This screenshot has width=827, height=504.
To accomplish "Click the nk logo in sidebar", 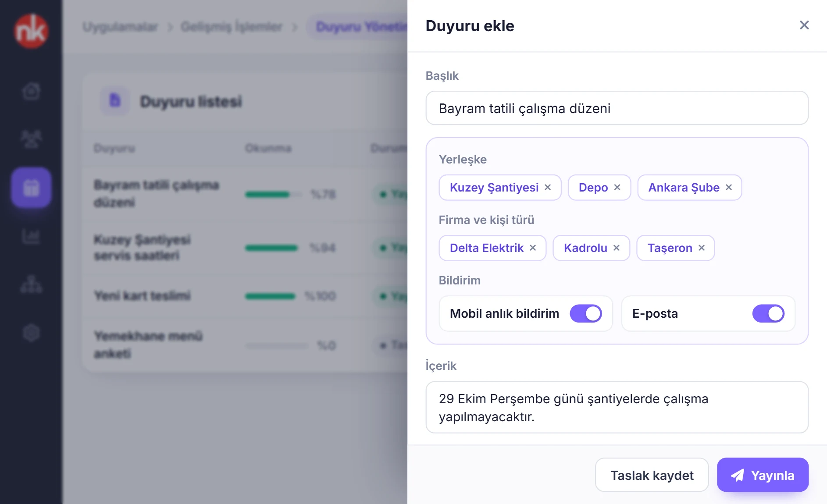I will (31, 31).
